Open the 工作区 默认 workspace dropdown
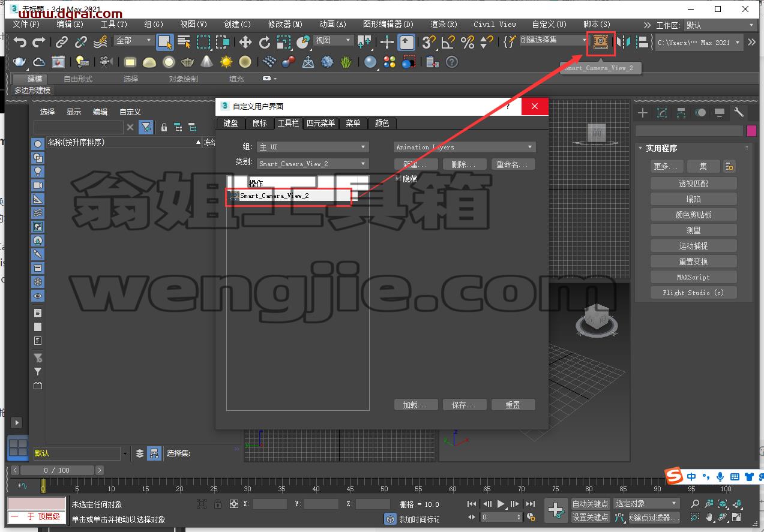 tap(720, 25)
